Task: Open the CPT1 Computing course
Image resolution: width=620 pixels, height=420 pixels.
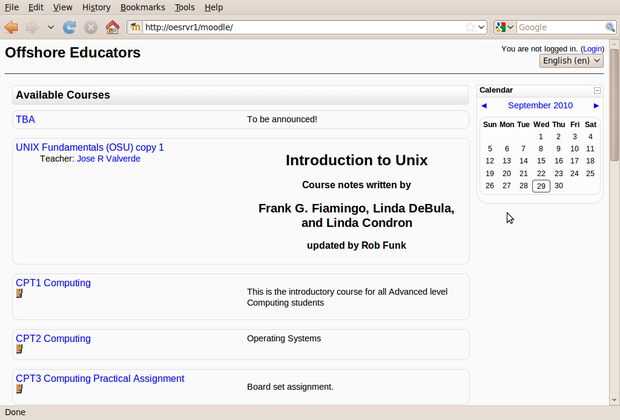Action: [53, 283]
